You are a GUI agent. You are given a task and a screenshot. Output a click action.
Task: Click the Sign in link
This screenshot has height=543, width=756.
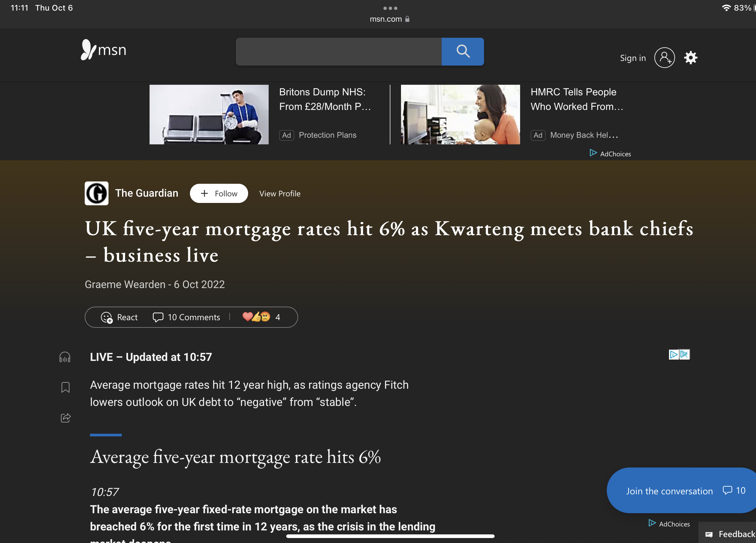click(x=633, y=58)
